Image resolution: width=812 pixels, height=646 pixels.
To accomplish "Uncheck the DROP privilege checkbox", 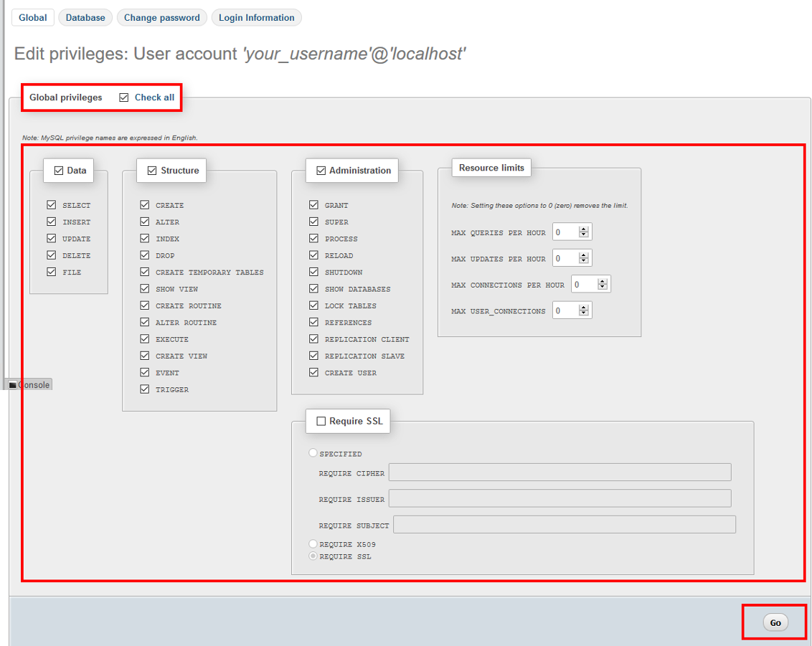I will (x=145, y=255).
